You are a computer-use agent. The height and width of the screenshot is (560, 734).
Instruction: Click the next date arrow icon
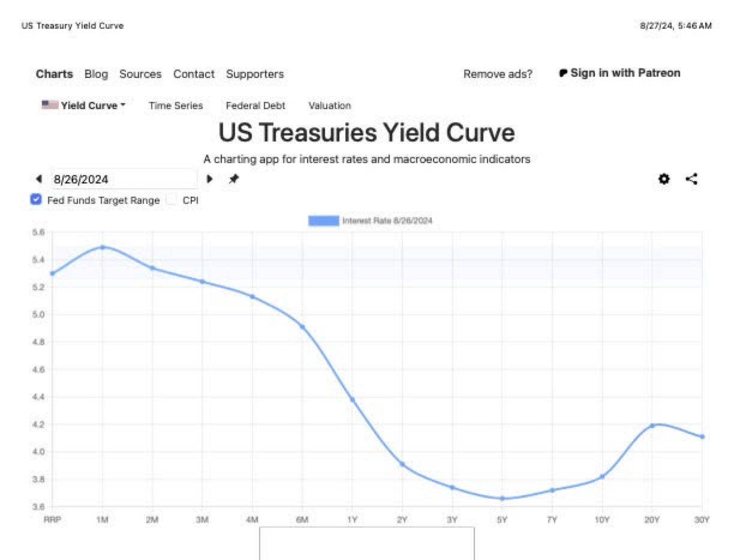[x=209, y=179]
